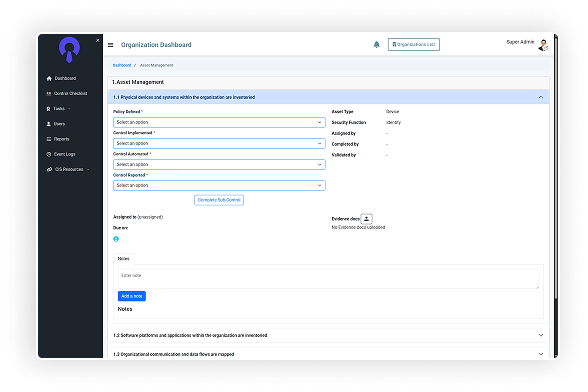Open notifications bell icon
This screenshot has width=588, height=392.
tap(376, 45)
